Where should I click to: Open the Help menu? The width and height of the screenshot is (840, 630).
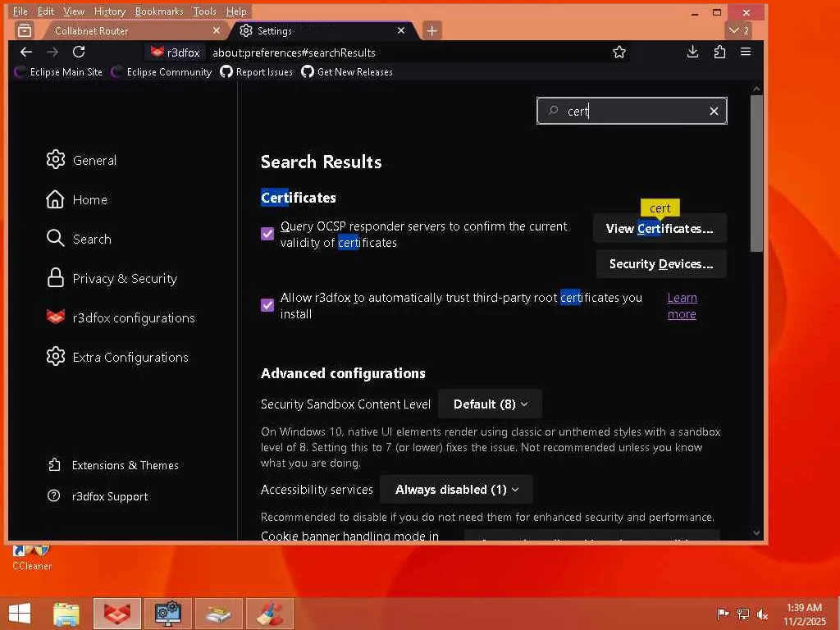tap(236, 11)
